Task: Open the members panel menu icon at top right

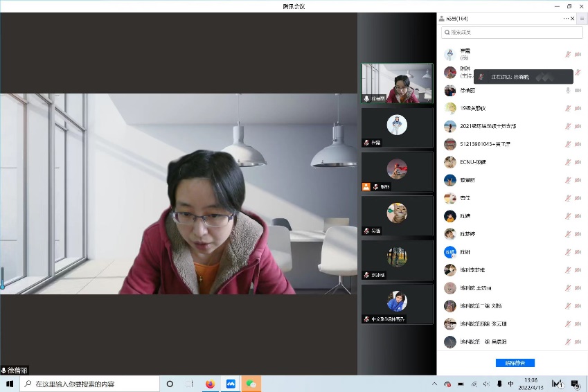Action: click(582, 19)
